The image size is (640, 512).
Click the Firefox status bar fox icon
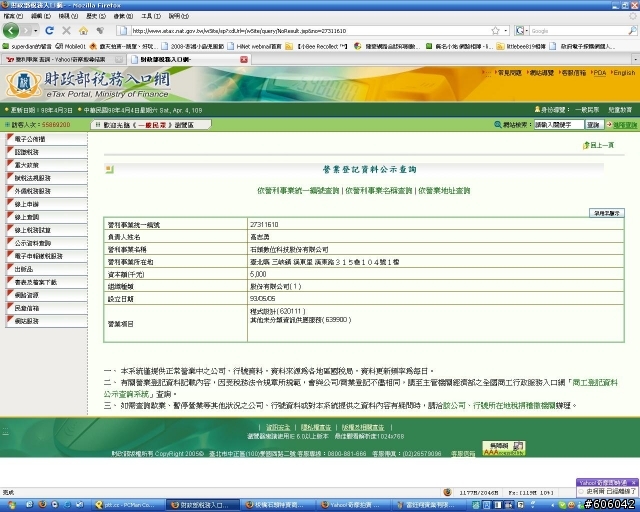click(447, 492)
